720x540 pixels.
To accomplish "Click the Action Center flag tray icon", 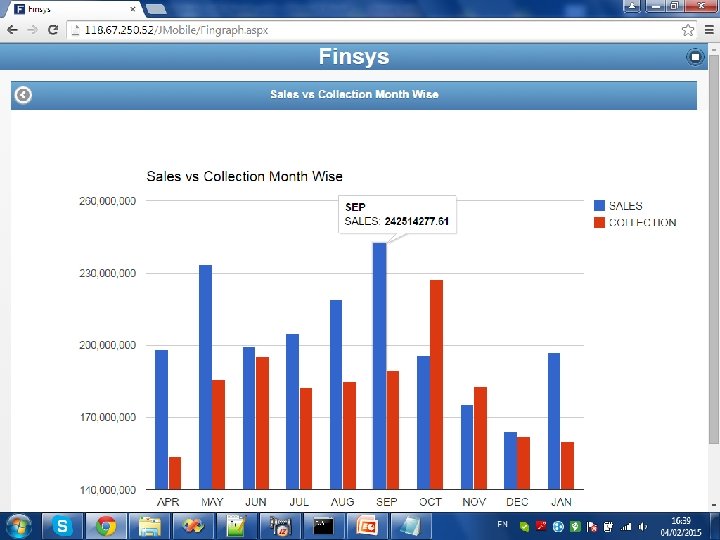I will 592,527.
